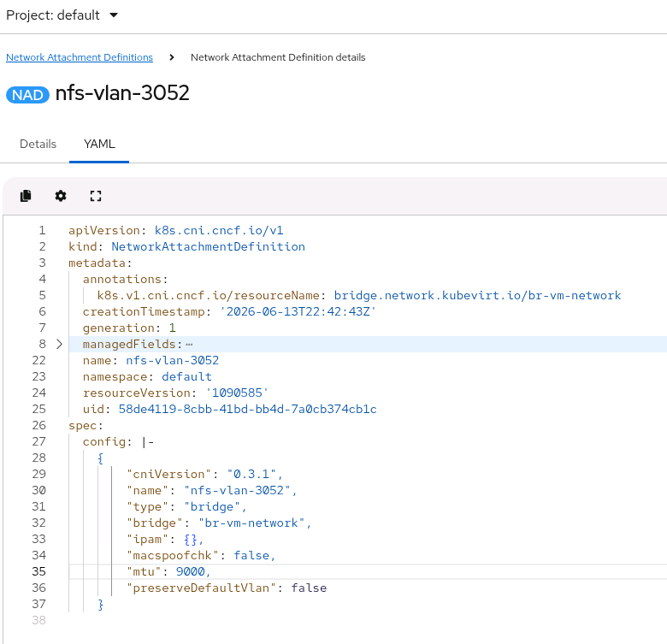Click the generation: 1 line
The image size is (667, 644).
point(129,328)
